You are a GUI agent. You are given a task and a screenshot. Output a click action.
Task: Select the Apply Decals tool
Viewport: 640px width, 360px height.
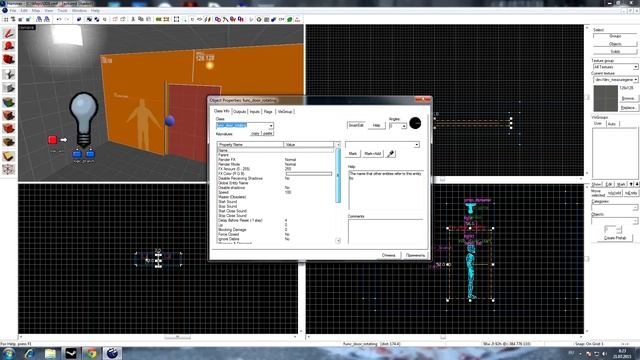9,129
